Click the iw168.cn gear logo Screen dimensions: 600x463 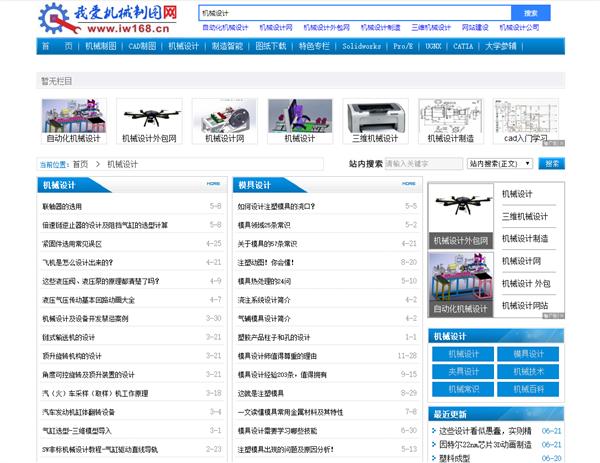[108, 18]
